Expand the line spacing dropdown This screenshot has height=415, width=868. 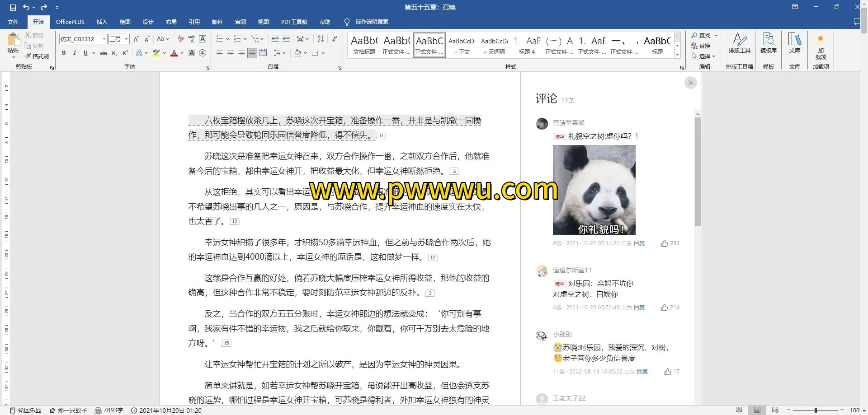[284, 53]
